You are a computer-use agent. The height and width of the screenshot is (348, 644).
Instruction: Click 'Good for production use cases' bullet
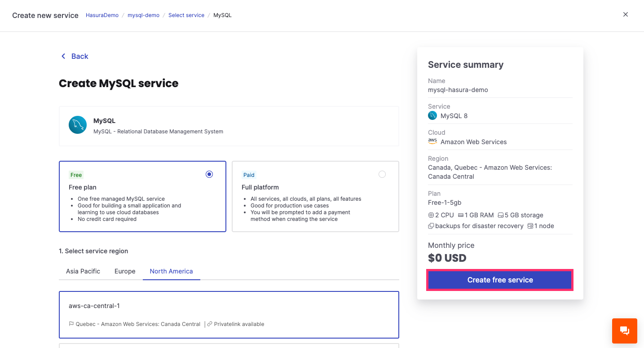(290, 206)
